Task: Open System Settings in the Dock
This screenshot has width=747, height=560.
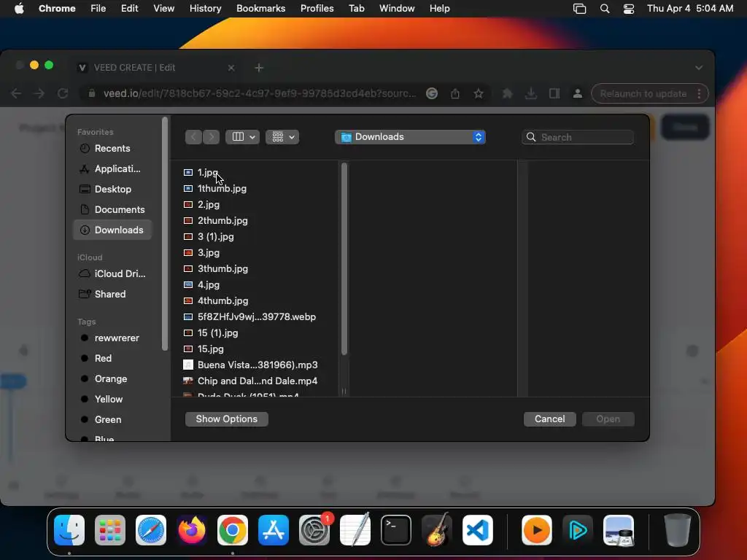Action: click(x=314, y=530)
